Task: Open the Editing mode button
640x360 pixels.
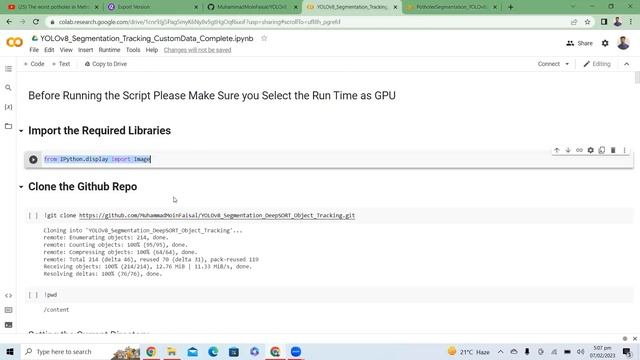Action: pos(597,64)
